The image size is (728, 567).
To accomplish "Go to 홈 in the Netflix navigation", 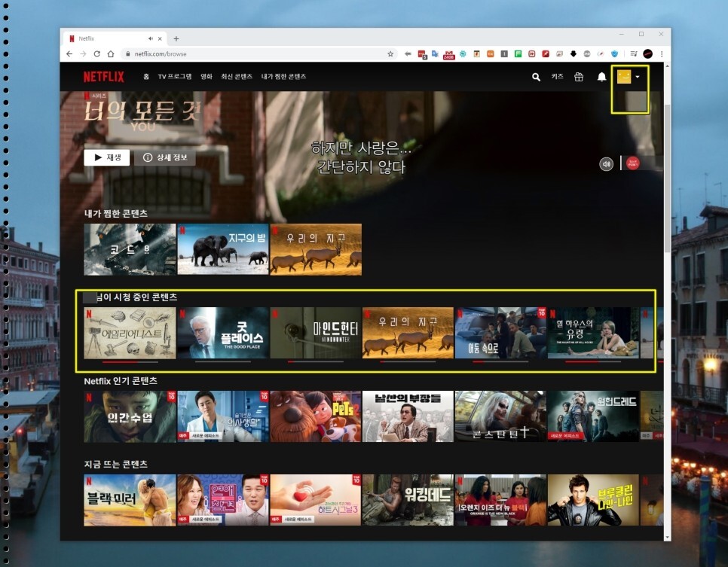I will click(x=146, y=77).
